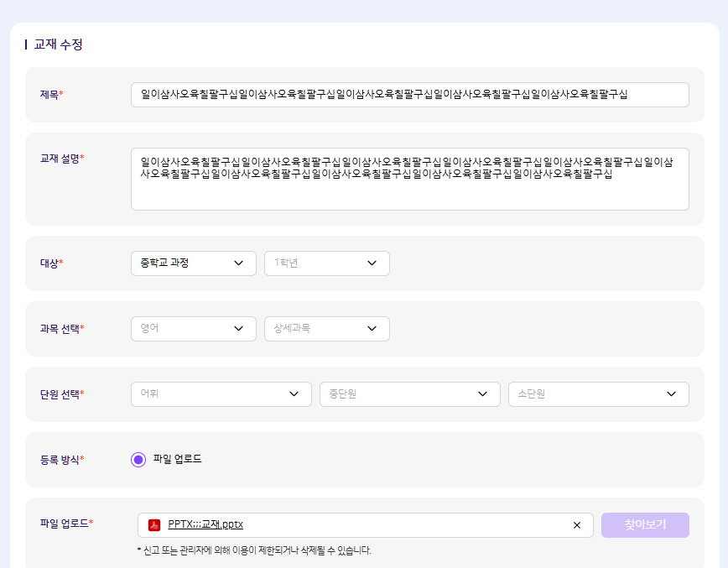
Task: Click the chevron arrow on the 소단원 dropdown
Action: [671, 394]
